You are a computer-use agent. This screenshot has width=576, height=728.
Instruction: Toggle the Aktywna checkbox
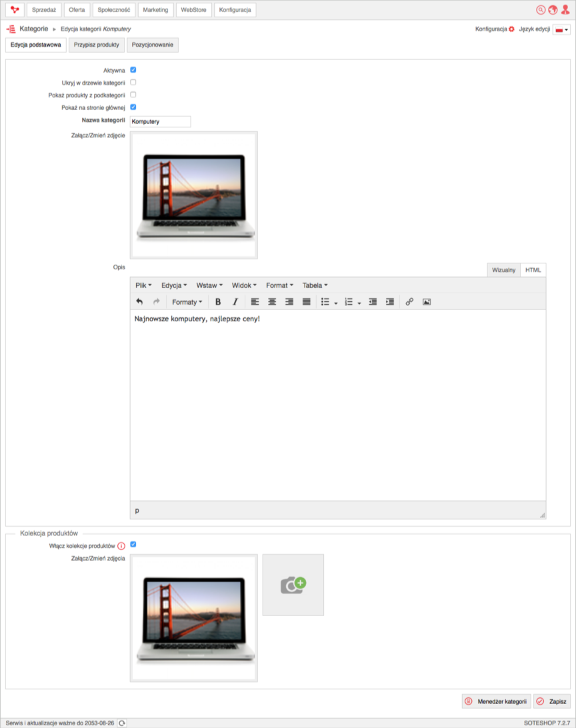[x=133, y=69]
